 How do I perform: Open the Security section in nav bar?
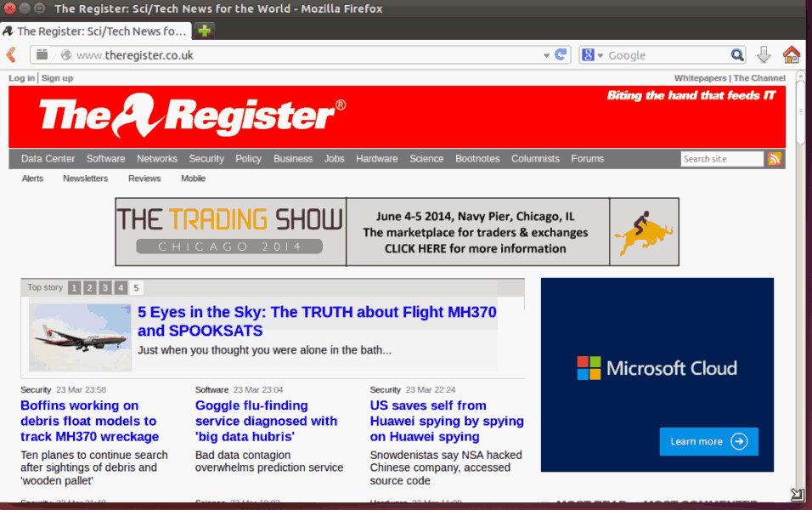coord(206,159)
